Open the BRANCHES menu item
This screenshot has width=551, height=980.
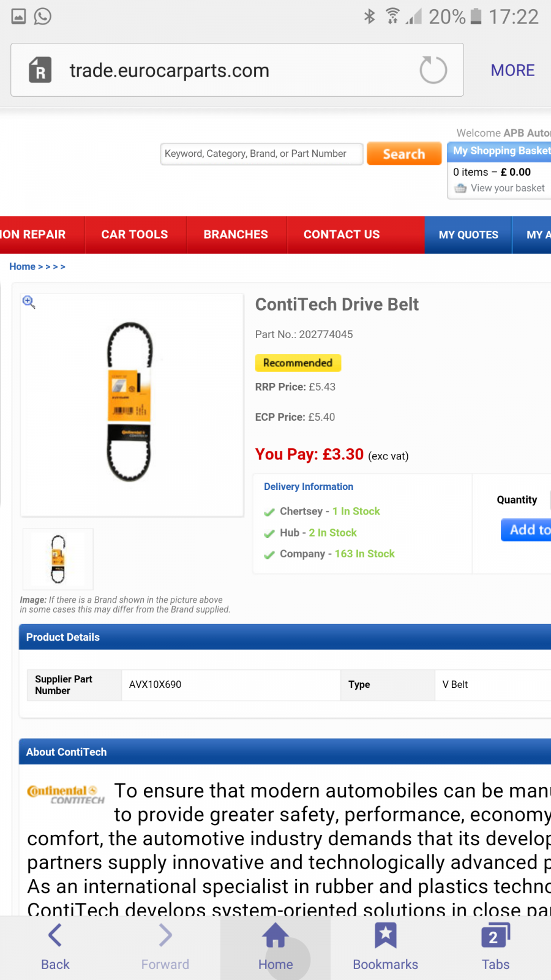coord(236,235)
